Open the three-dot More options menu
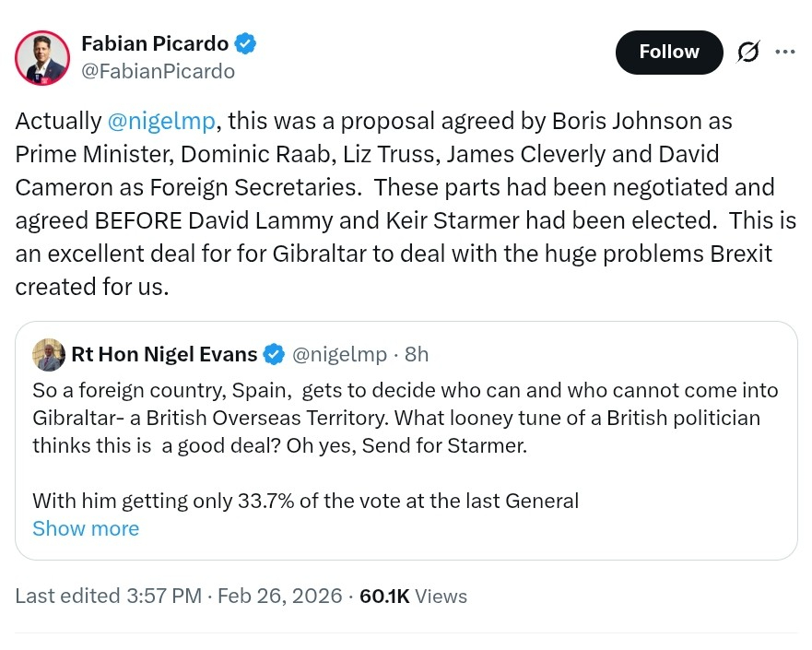The image size is (812, 650). point(785,53)
